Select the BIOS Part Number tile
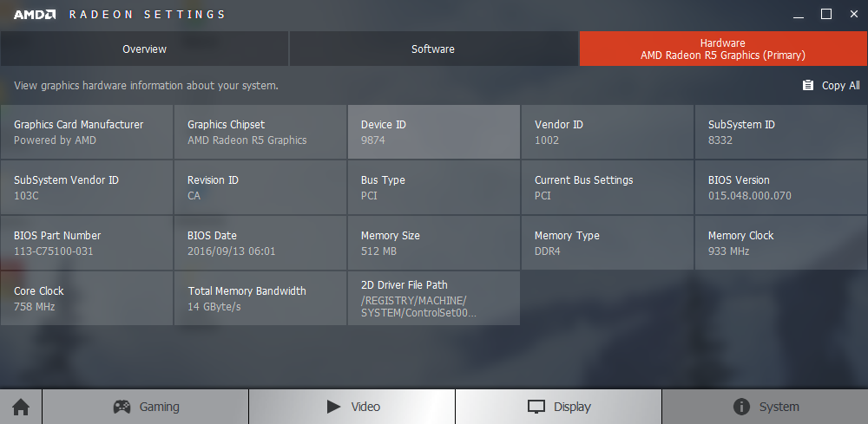This screenshot has height=424, width=868. click(87, 243)
